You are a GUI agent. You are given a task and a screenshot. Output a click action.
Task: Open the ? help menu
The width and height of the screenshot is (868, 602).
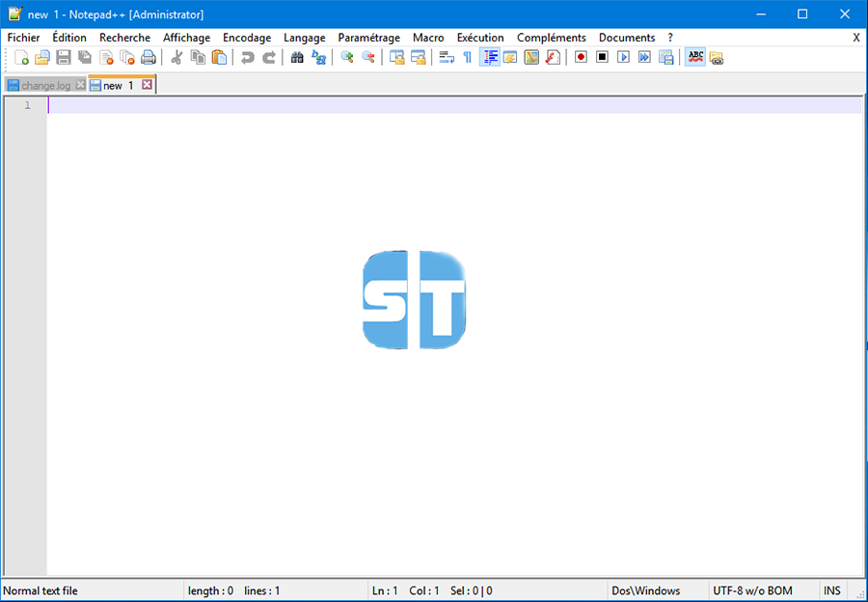click(670, 38)
